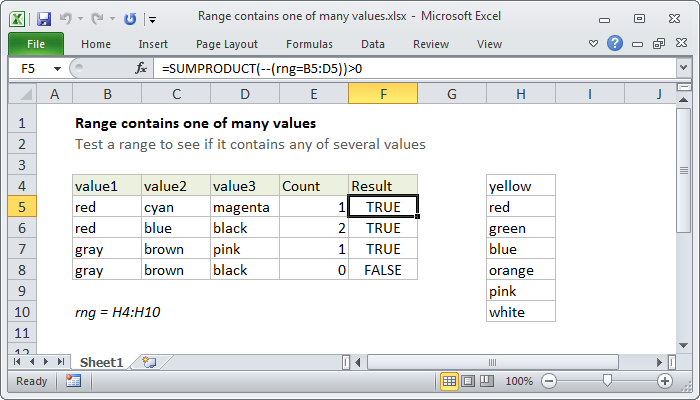Image resolution: width=700 pixels, height=400 pixels.
Task: Switch to Page Break Preview view
Action: (x=489, y=381)
